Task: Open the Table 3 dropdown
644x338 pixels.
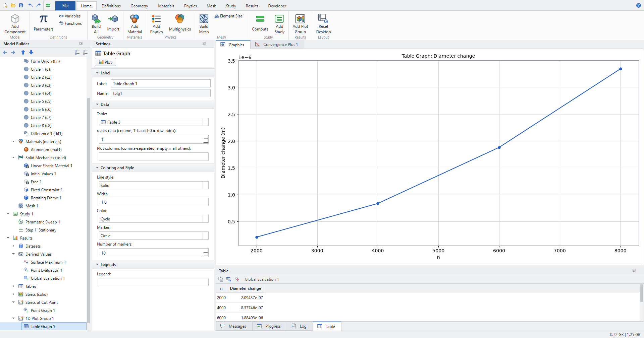Action: coord(154,122)
